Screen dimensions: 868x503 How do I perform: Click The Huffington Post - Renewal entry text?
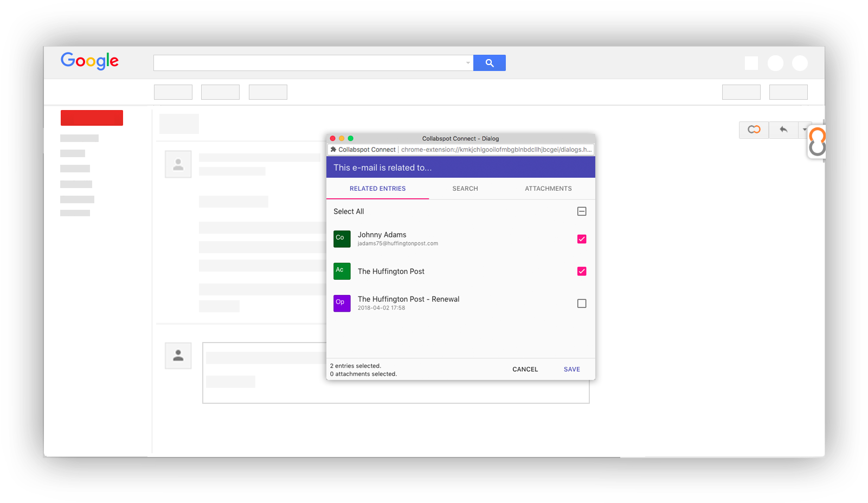coord(408,299)
